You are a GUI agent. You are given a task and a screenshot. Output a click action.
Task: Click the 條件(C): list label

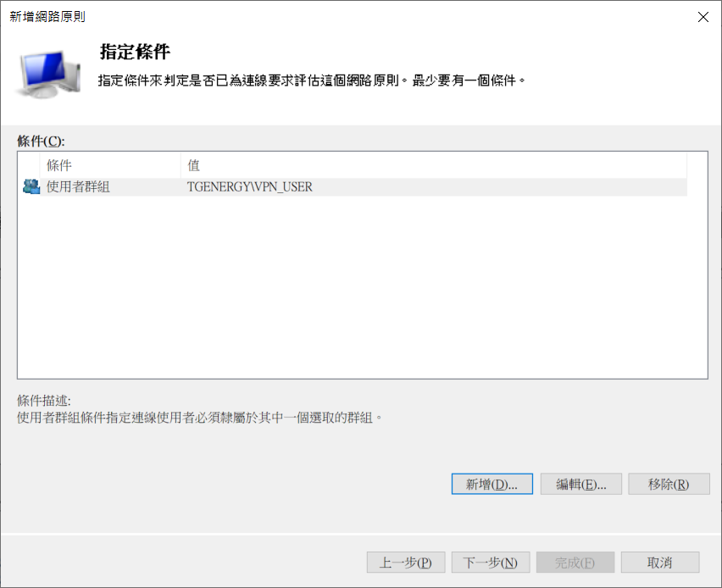pos(41,141)
